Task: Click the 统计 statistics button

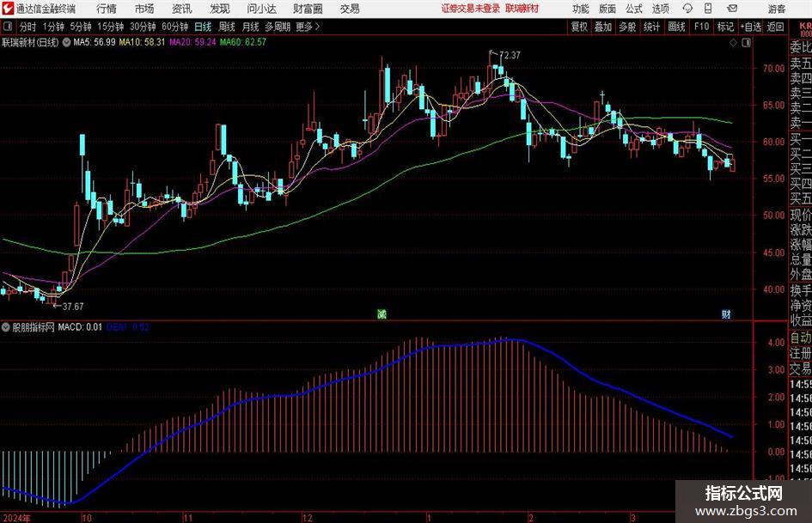Action: coord(651,27)
